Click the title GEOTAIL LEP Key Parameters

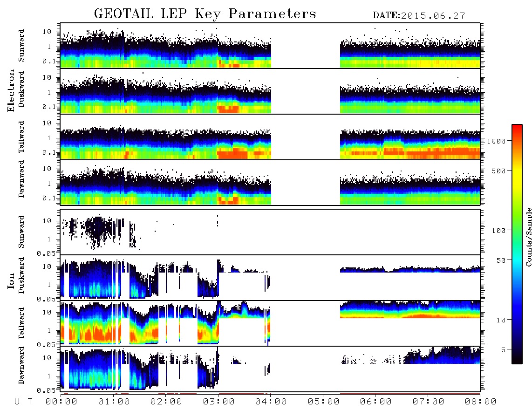[x=205, y=14]
